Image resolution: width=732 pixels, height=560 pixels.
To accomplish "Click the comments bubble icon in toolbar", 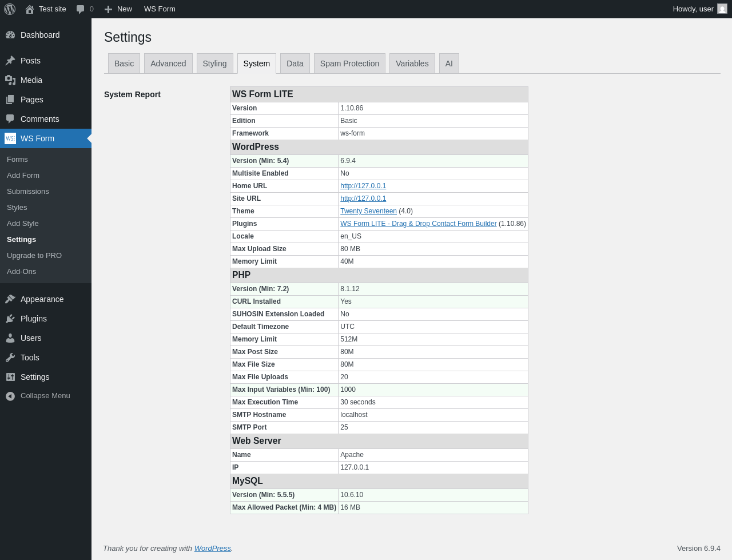I will (x=81, y=9).
